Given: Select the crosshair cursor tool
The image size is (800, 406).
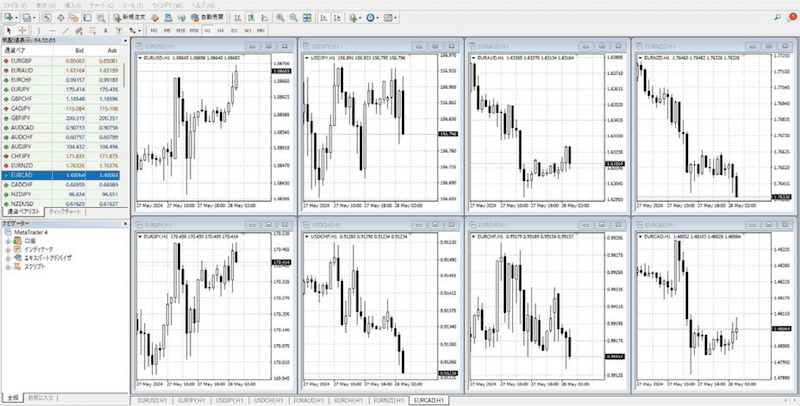Looking at the screenshot, I should click(x=22, y=30).
